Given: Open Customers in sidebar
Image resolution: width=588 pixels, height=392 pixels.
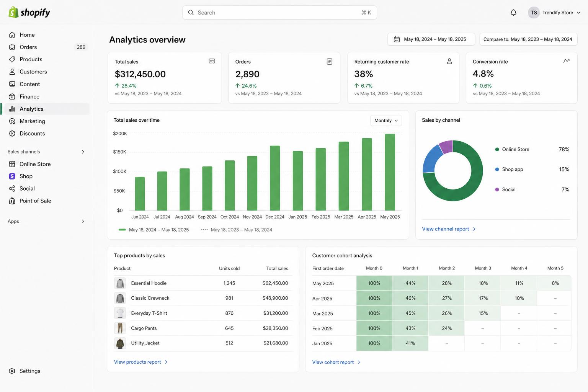Looking at the screenshot, I should [33, 72].
